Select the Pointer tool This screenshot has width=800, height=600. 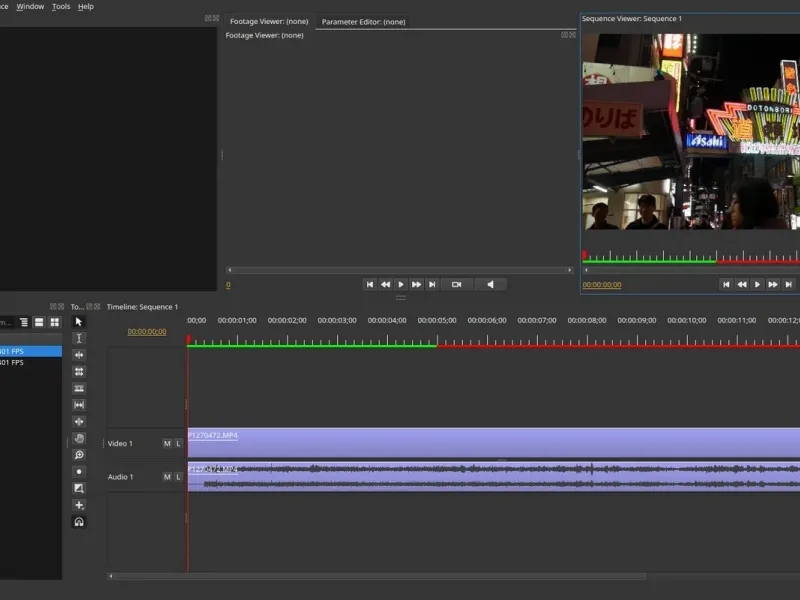(x=79, y=322)
